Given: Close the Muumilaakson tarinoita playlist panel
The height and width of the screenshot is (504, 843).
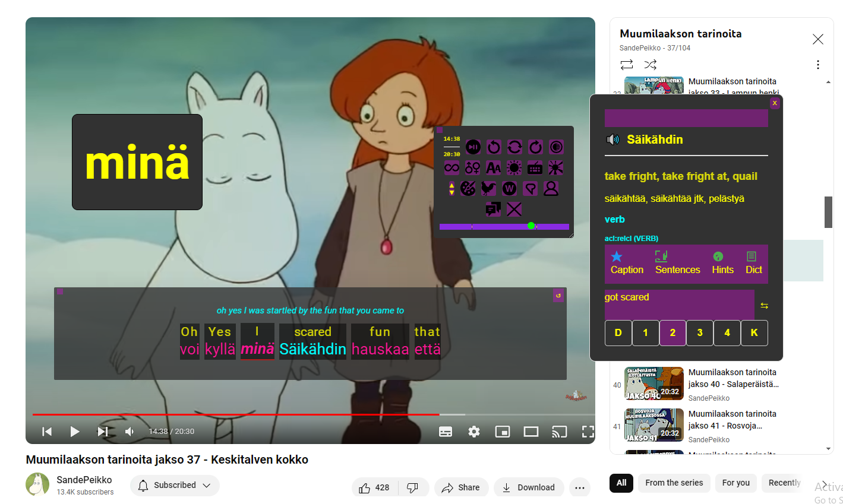Looking at the screenshot, I should tap(818, 39).
